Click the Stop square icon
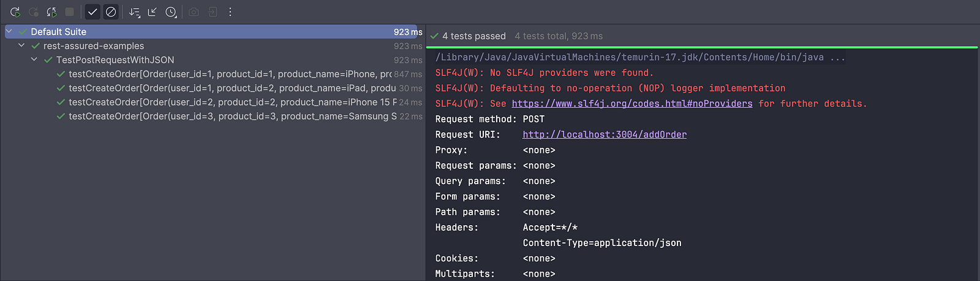Viewport: 980px width, 281px height. coord(70,12)
